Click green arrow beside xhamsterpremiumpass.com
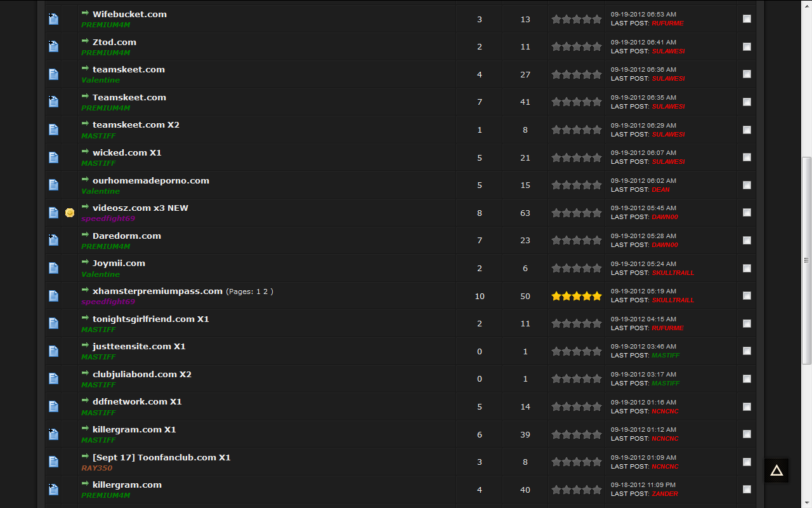 click(85, 290)
